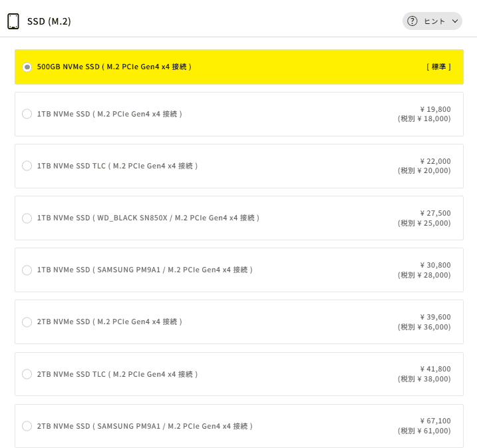This screenshot has width=477, height=448.
Task: Click the ¥67,100 price text
Action: coord(435,421)
